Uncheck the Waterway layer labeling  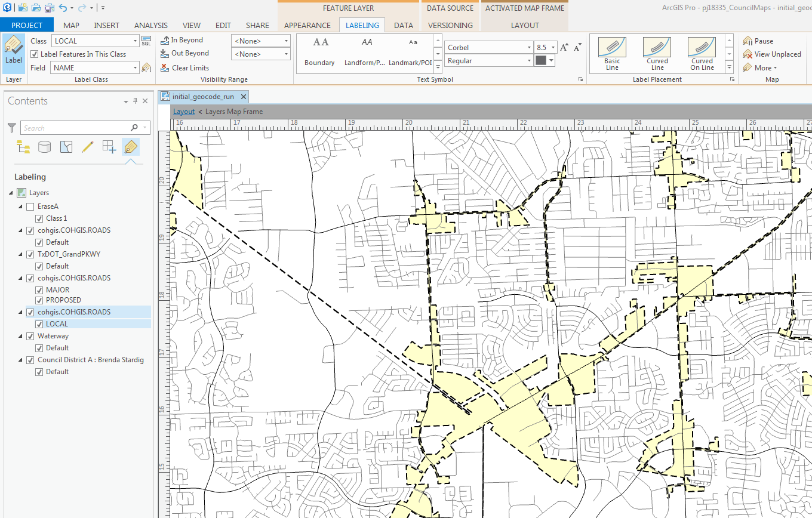pyautogui.click(x=30, y=336)
